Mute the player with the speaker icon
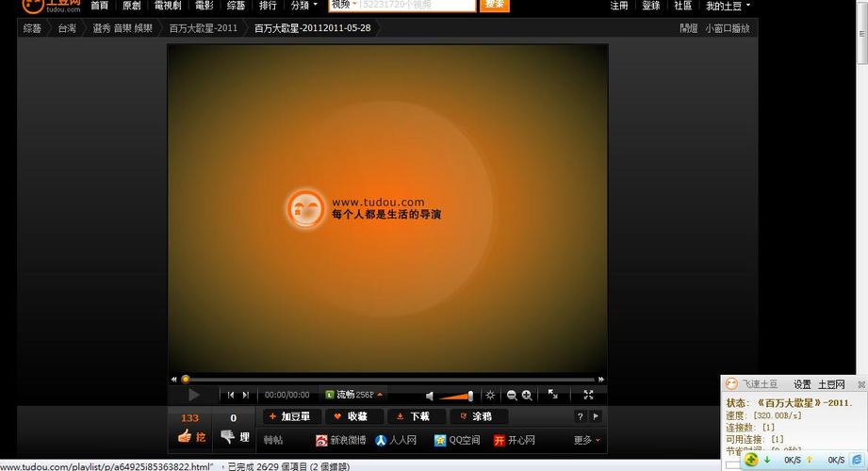This screenshot has width=868, height=471. [x=430, y=396]
